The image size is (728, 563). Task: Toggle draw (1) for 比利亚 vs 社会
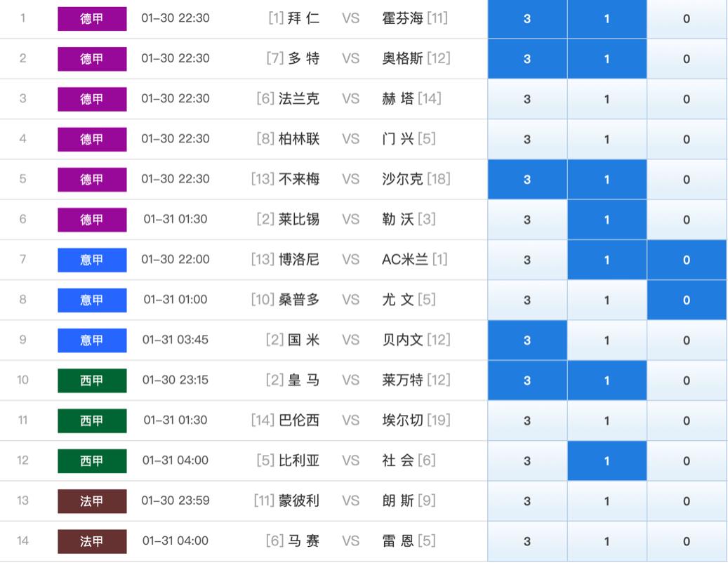point(607,461)
